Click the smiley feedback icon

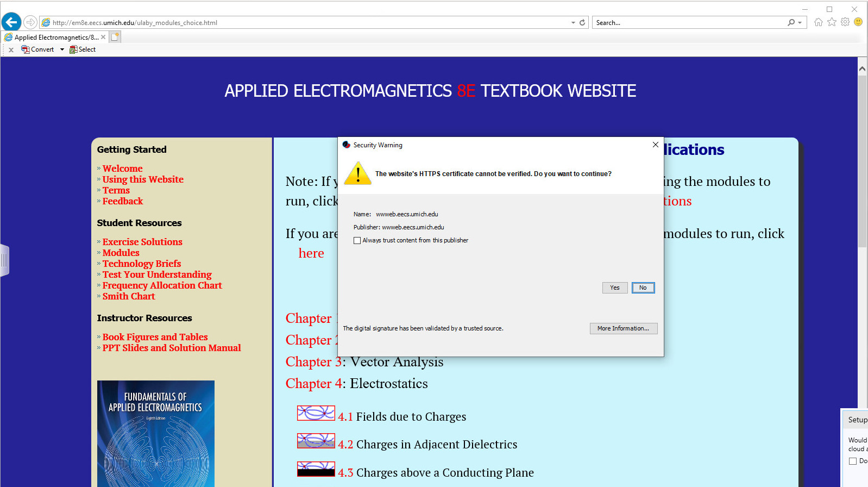pos(858,22)
